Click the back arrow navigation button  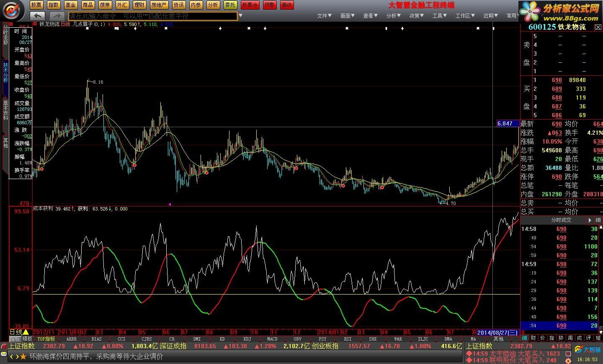coord(38,16)
